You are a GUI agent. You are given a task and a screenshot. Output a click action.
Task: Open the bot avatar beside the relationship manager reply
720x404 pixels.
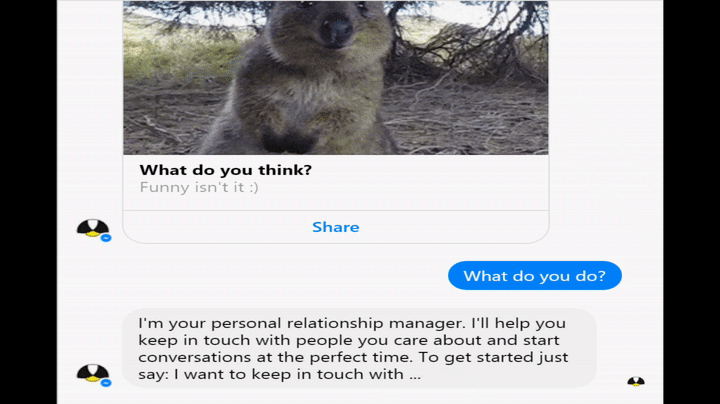pos(92,373)
